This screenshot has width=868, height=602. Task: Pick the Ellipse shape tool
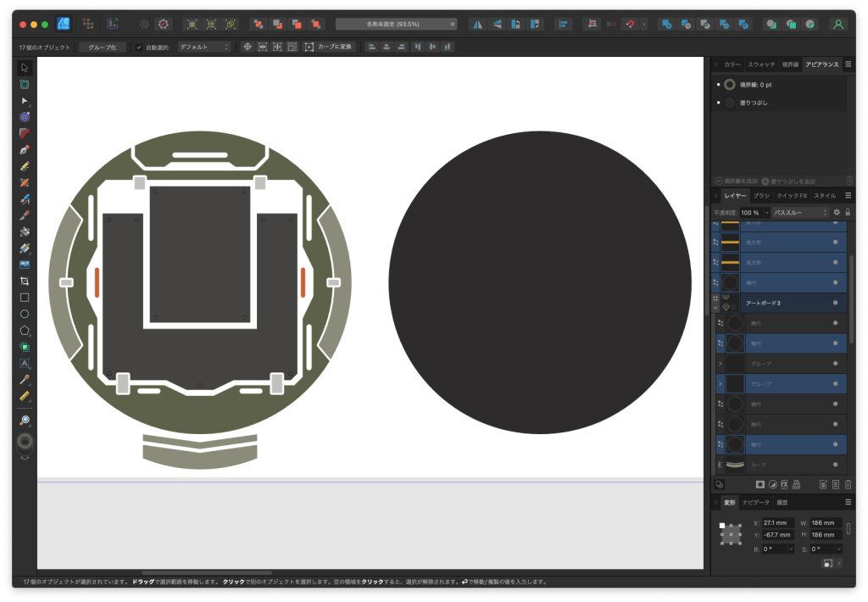pyautogui.click(x=25, y=314)
